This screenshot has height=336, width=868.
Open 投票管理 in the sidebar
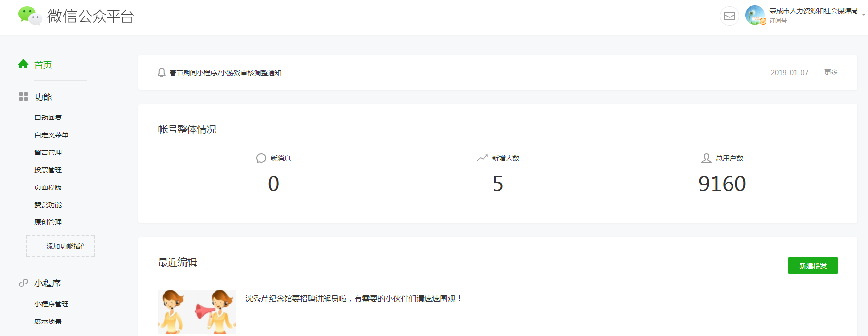[48, 170]
